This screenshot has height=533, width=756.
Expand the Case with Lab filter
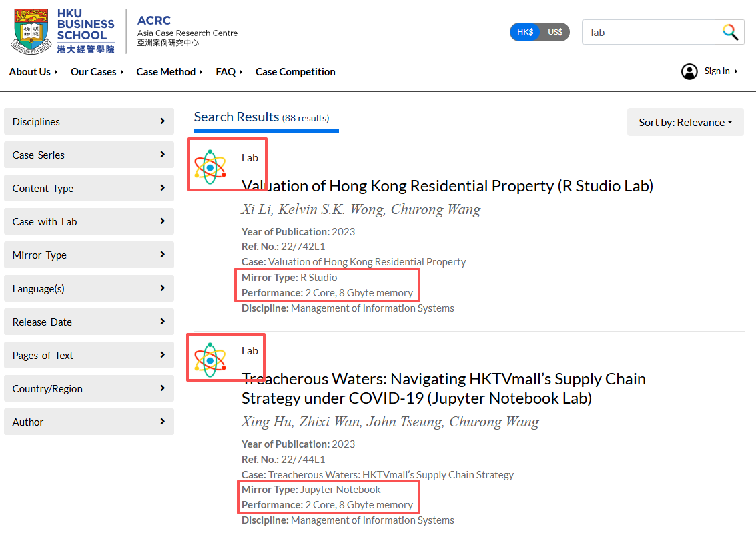point(89,221)
